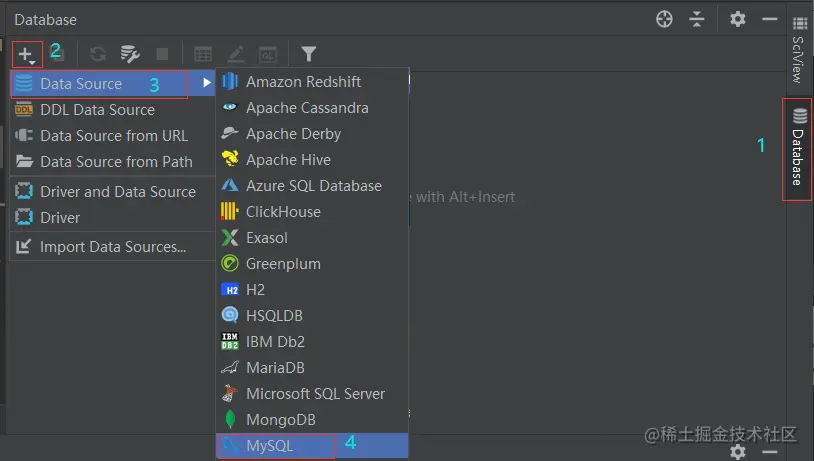Click the ClickHouse yellow bars icon
Screen dimensions: 814x461
coord(229,211)
